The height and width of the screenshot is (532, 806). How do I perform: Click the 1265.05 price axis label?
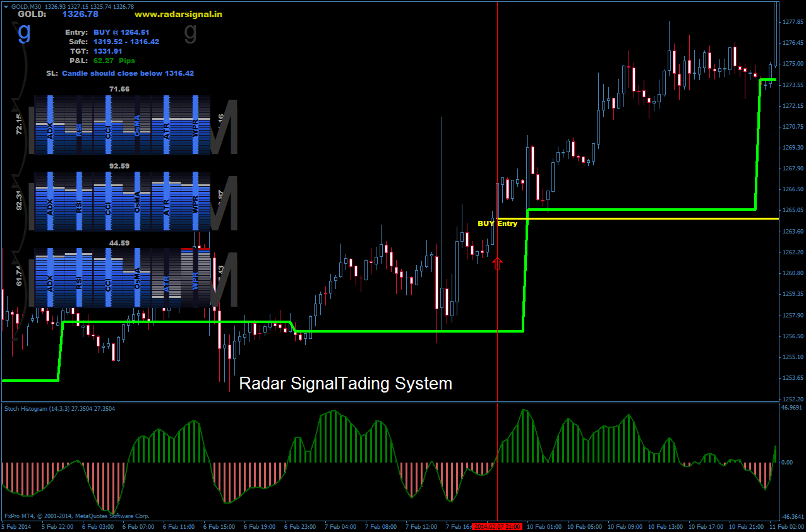pyautogui.click(x=792, y=210)
